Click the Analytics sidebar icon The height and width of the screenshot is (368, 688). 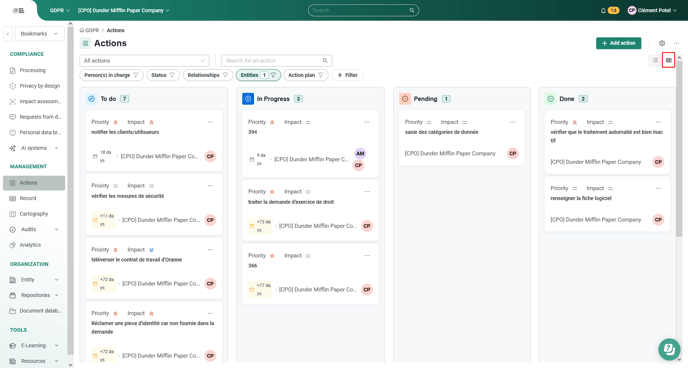pos(12,245)
